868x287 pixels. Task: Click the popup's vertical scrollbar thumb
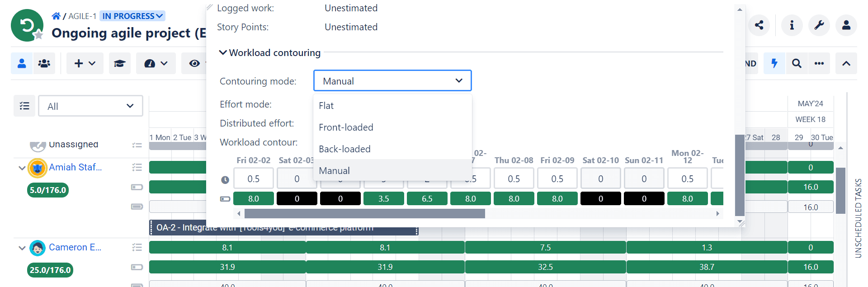tap(740, 175)
